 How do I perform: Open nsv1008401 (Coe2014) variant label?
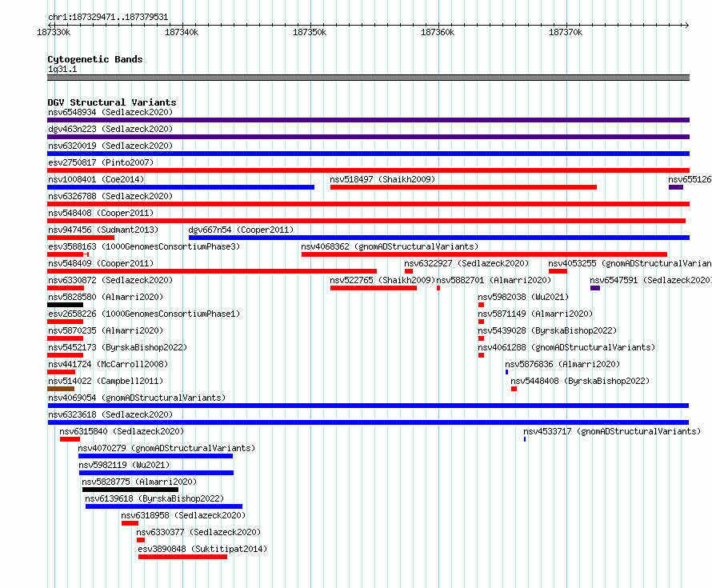click(96, 179)
